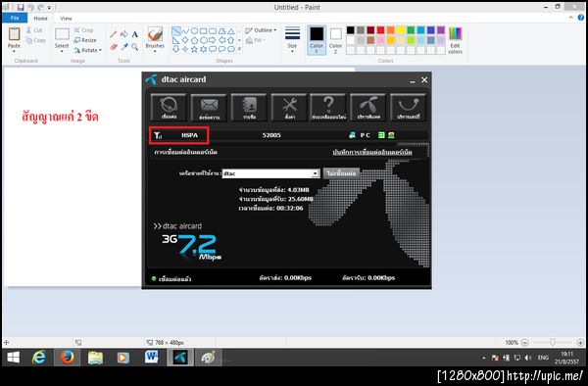Open the question mark help button in dtac aircard
This screenshot has width=588, height=386.
pyautogui.click(x=329, y=108)
